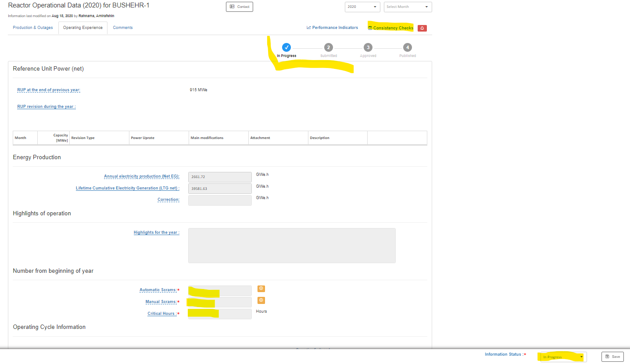
Task: Open the Comments tab
Action: tap(123, 28)
